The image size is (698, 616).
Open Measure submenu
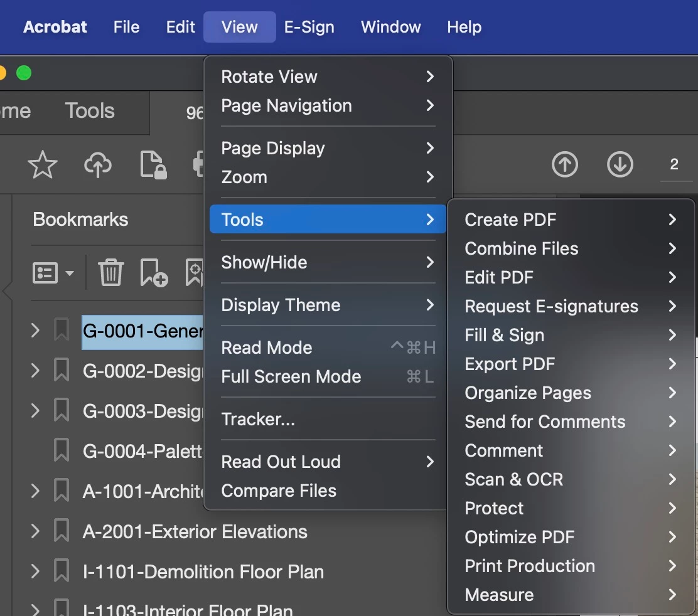[x=571, y=595]
